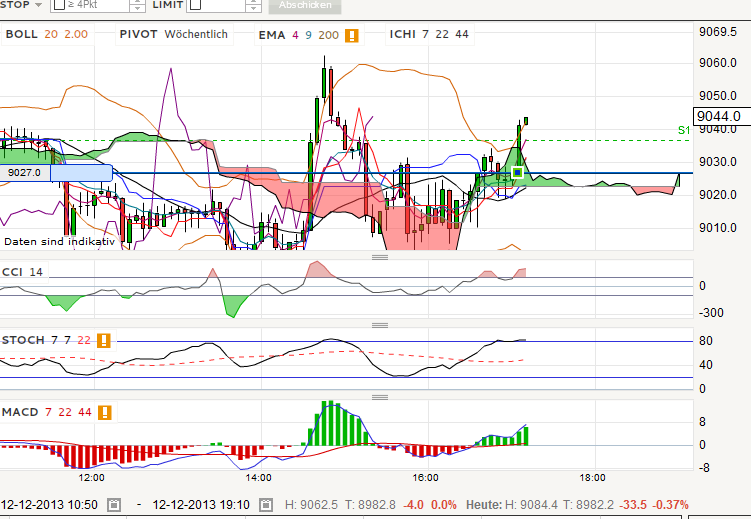
Task: Grab the divider handle above the STOCH panel
Action: pyautogui.click(x=380, y=326)
